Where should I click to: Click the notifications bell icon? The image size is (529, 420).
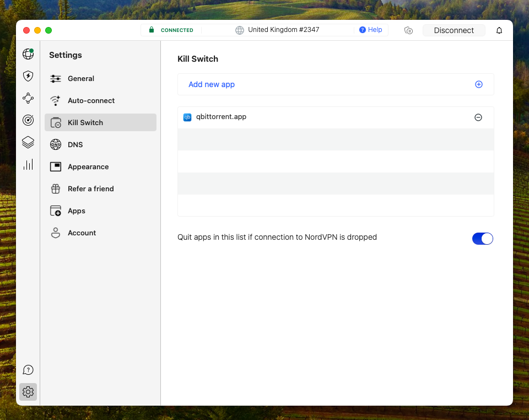tap(499, 30)
